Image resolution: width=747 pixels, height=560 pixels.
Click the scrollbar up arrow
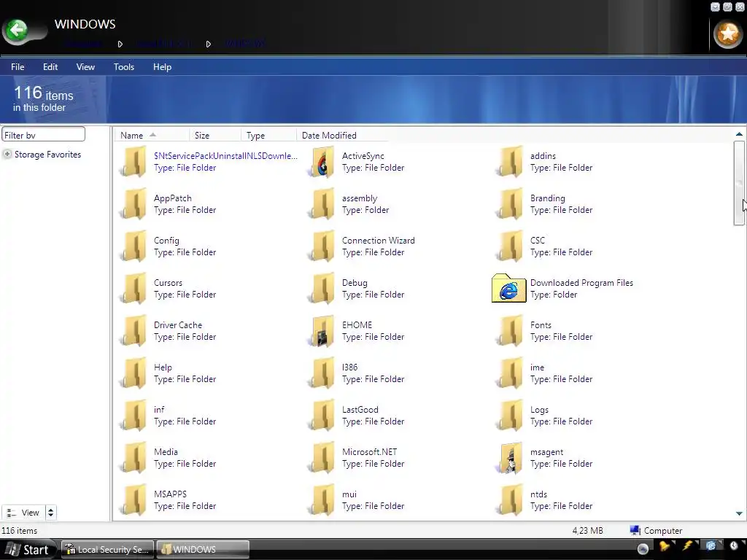[739, 135]
